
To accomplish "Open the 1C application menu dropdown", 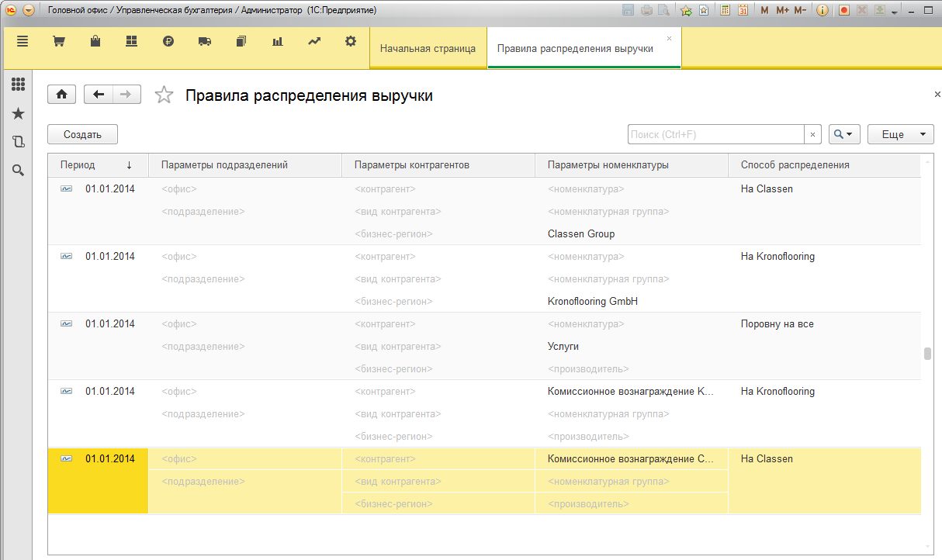I will pyautogui.click(x=29, y=10).
